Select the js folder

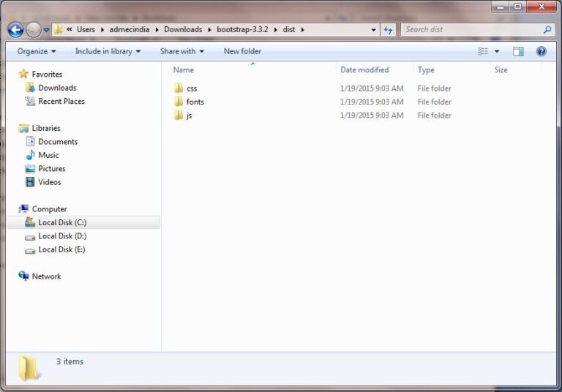[189, 116]
